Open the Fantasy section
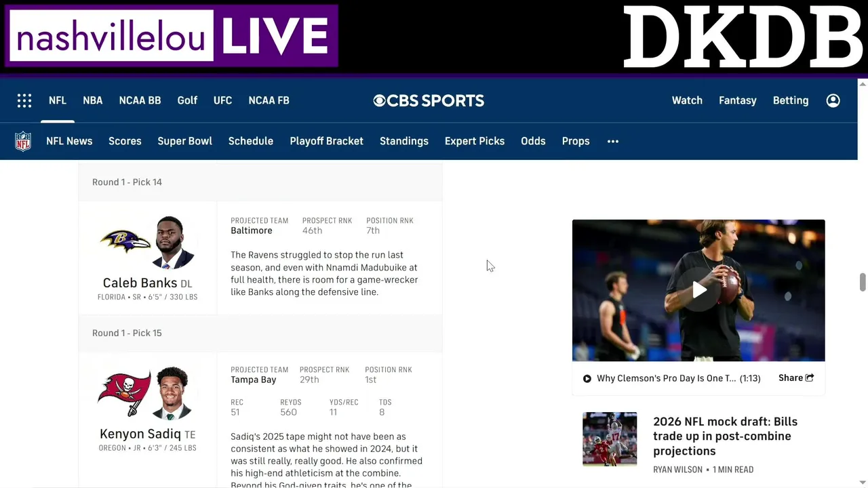Viewport: 868px width, 488px height. 738,100
